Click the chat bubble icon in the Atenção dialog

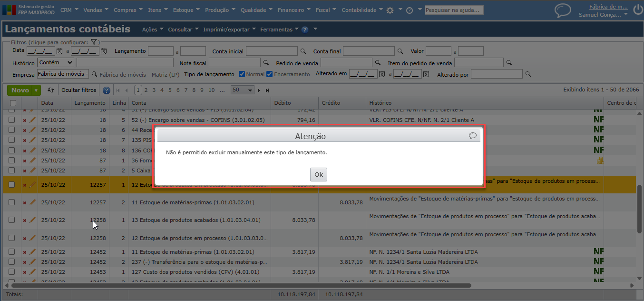coord(472,136)
